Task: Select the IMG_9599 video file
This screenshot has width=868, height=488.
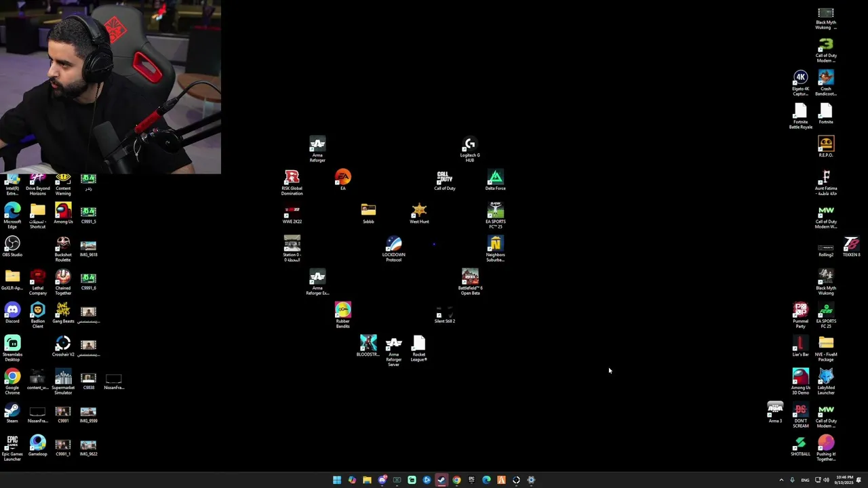Action: click(88, 415)
